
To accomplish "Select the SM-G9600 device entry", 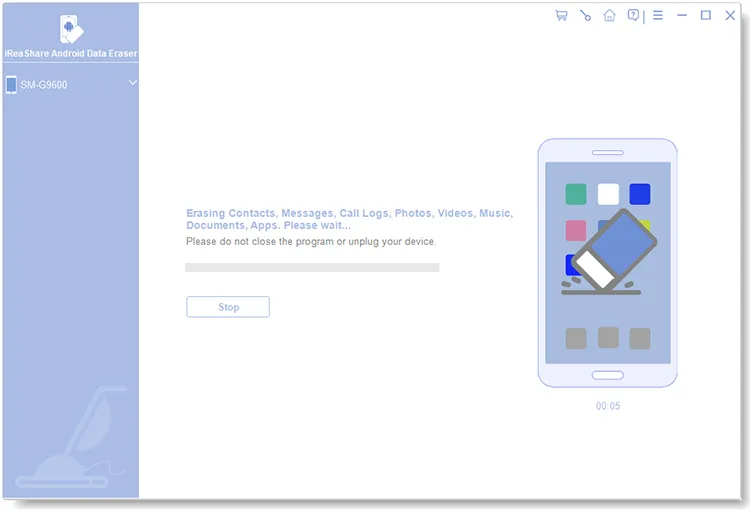I will click(45, 85).
